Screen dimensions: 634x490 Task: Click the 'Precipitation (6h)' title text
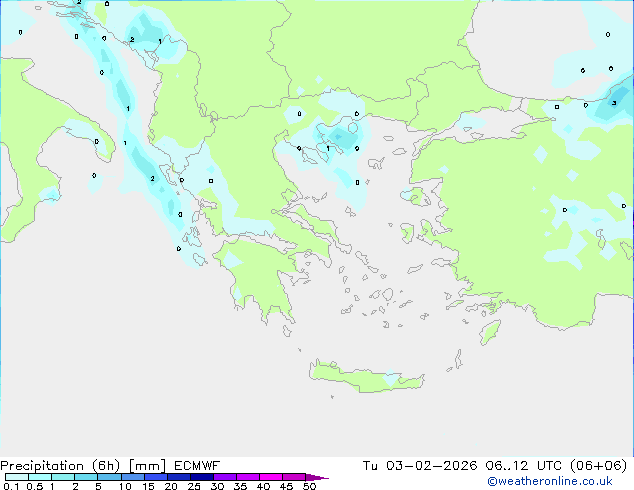pos(60,466)
